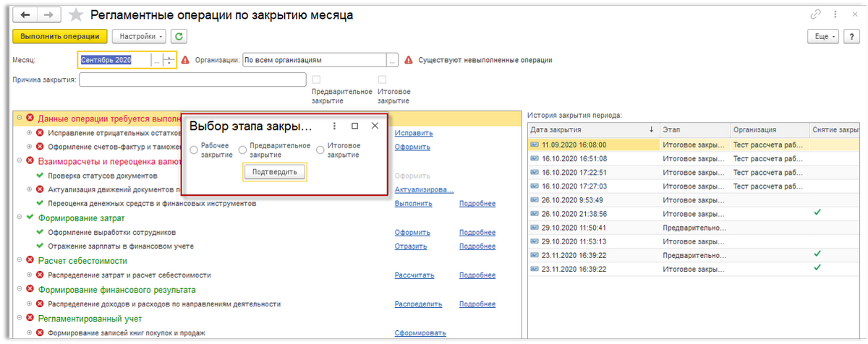Image resolution: width=868 pixels, height=344 pixels.
Task: Select the Итоговое закрытие radio button
Action: coord(320,150)
